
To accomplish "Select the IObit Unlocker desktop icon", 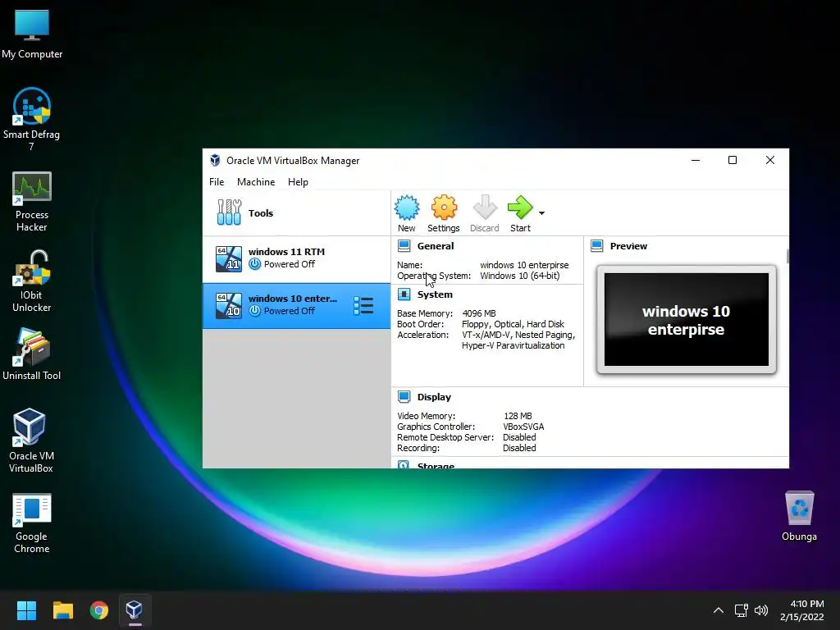I will tap(32, 281).
